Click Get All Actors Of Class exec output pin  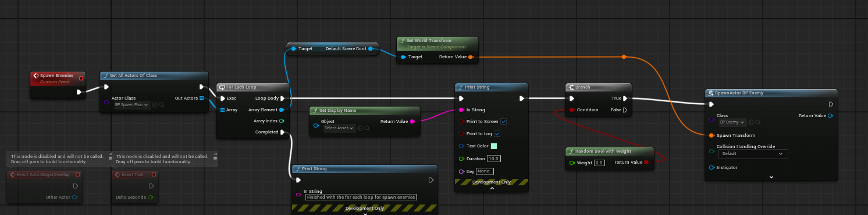(201, 87)
